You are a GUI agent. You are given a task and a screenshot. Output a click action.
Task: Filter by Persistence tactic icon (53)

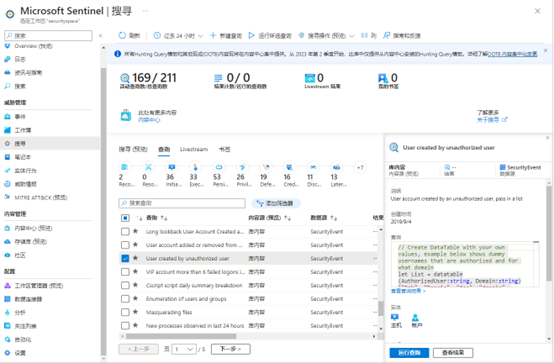(x=219, y=167)
